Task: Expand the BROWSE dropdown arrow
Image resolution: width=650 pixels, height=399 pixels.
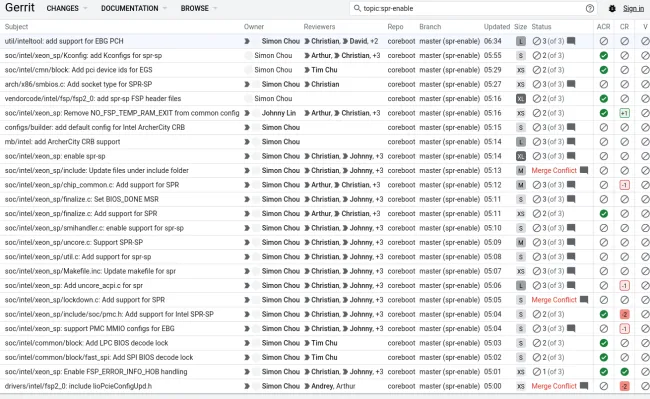Action: pyautogui.click(x=215, y=8)
